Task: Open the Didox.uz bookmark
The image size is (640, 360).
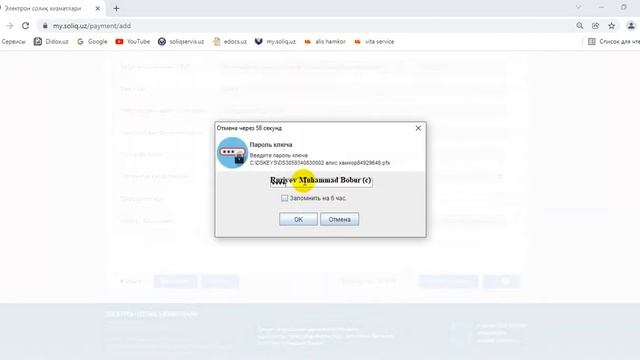Action: click(51, 42)
